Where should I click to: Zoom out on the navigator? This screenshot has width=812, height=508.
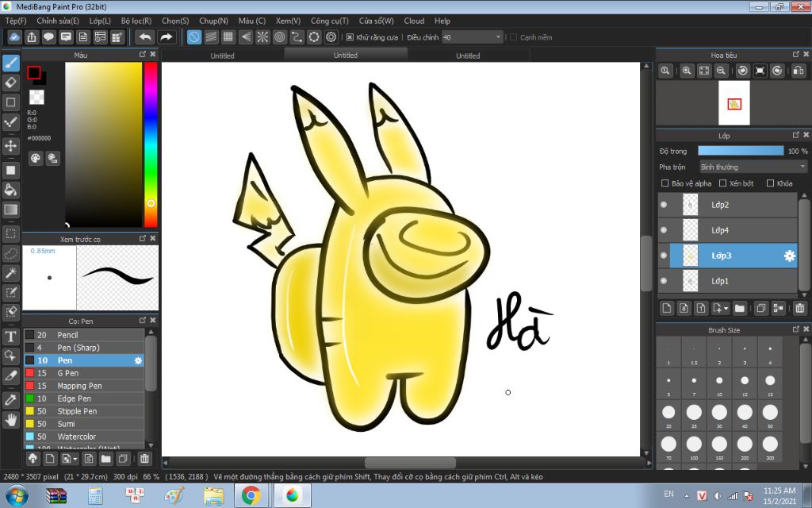point(721,71)
